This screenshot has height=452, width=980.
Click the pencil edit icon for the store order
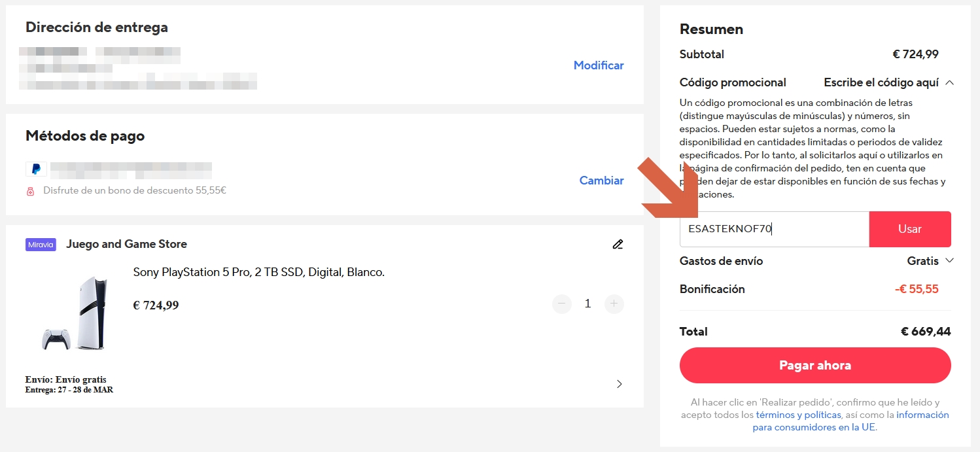click(x=618, y=244)
